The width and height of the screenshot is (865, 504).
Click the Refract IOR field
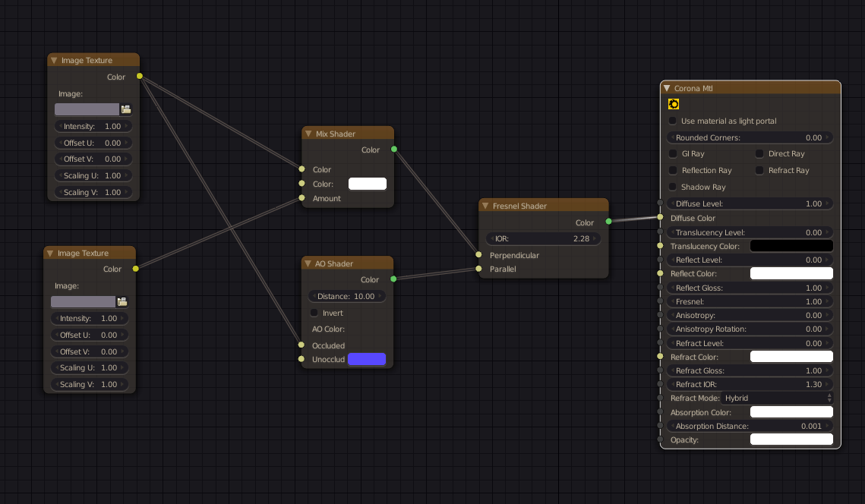coord(750,384)
